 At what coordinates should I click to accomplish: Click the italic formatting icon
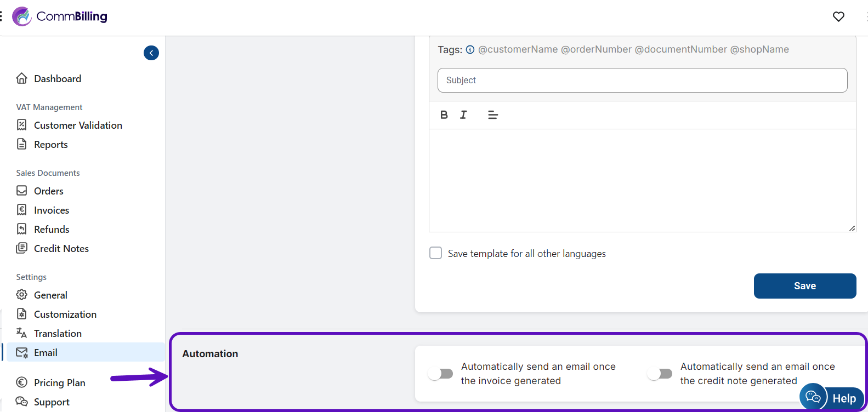pos(463,115)
